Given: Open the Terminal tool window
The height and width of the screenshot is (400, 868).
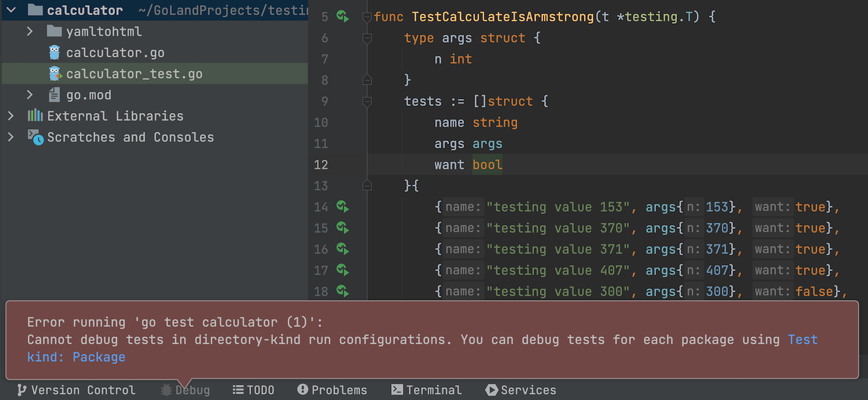Looking at the screenshot, I should (426, 390).
